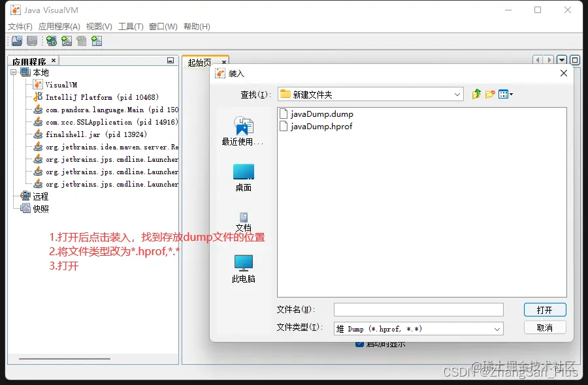The height and width of the screenshot is (385, 588).
Task: Open the Help menu
Action: [x=197, y=27]
